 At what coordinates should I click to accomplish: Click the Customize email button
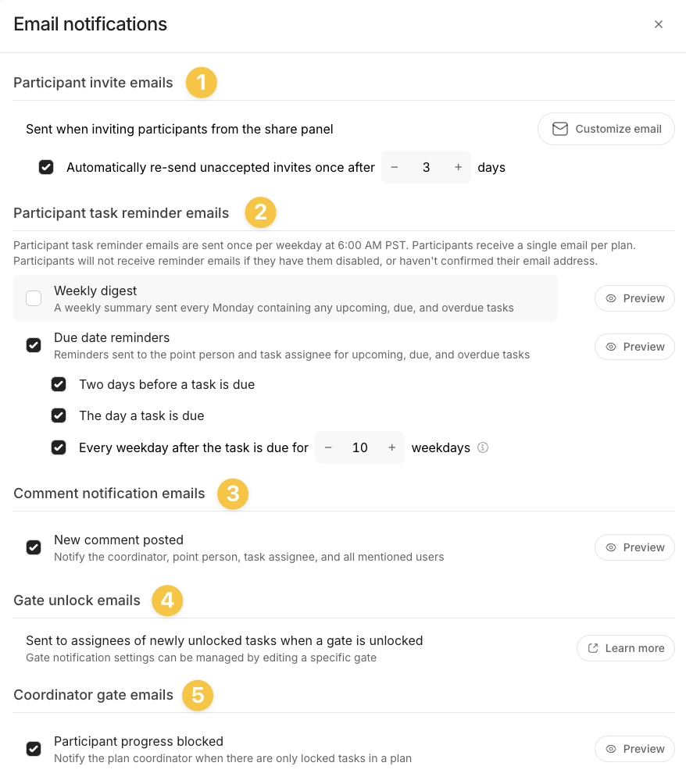coord(606,129)
